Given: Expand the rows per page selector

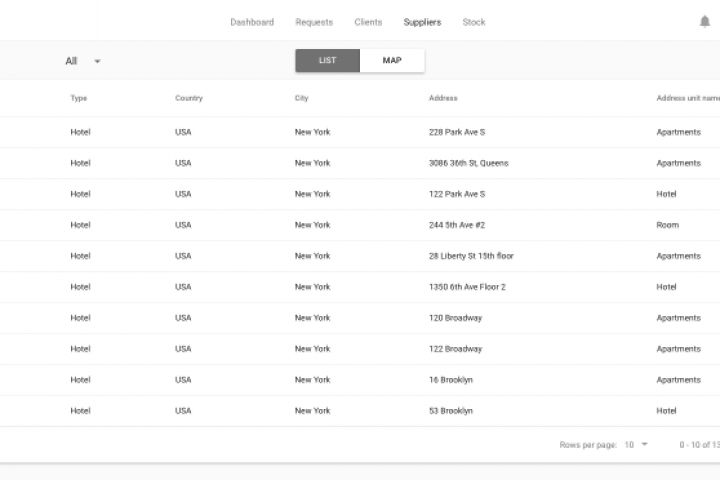Looking at the screenshot, I should pos(636,445).
